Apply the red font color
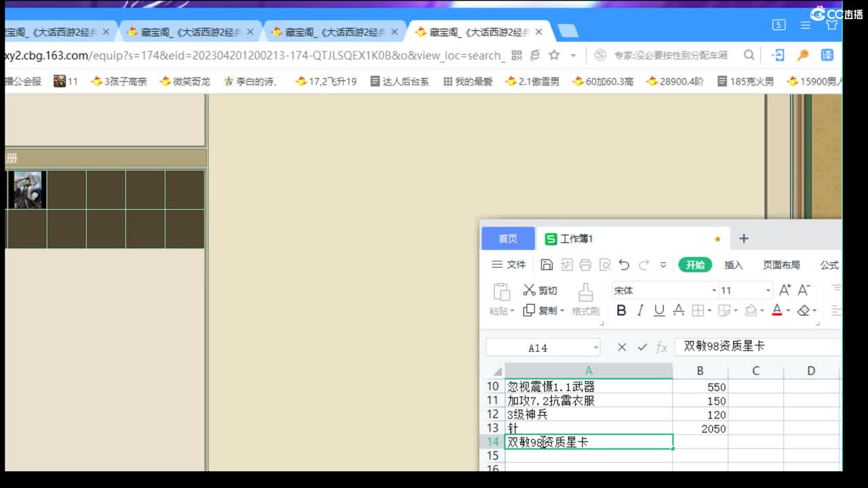Image resolution: width=868 pixels, height=488 pixels. tap(777, 310)
